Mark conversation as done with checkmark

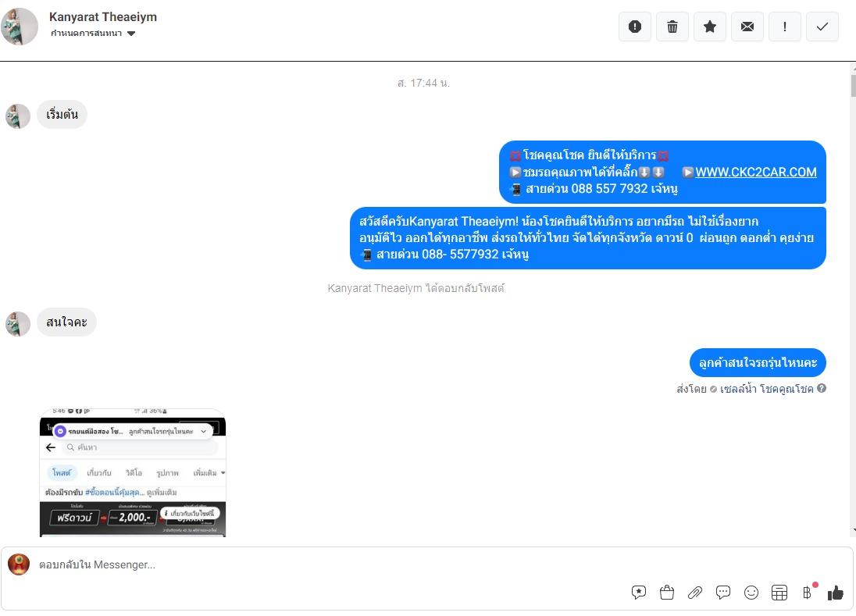[x=822, y=27]
